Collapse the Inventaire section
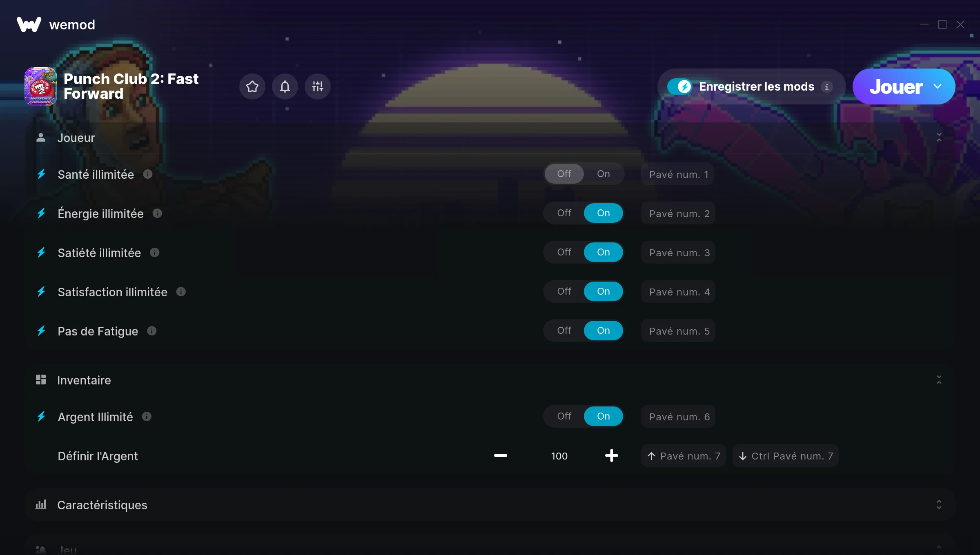This screenshot has width=980, height=555. [x=939, y=380]
